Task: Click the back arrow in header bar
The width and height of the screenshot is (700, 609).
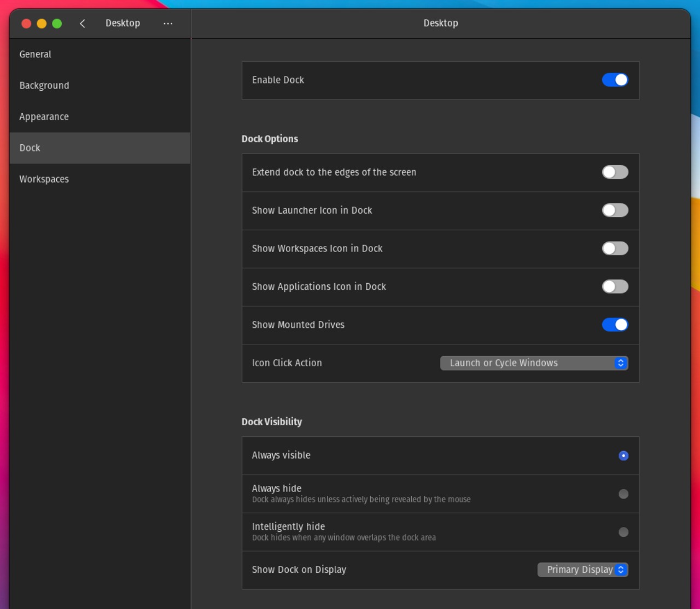Action: tap(82, 23)
